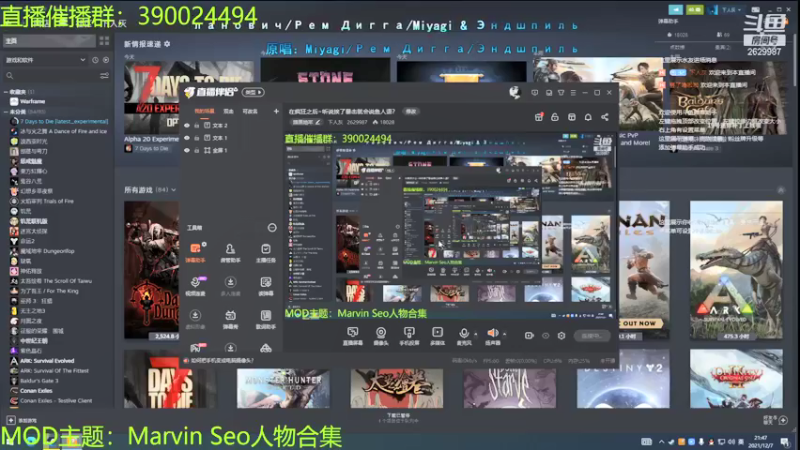800x450 pixels.
Task: Open the shop icon with the red dot
Action: click(539, 117)
